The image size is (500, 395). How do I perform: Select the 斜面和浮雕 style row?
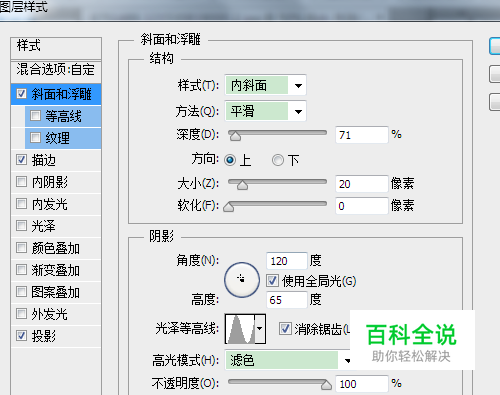tap(56, 94)
